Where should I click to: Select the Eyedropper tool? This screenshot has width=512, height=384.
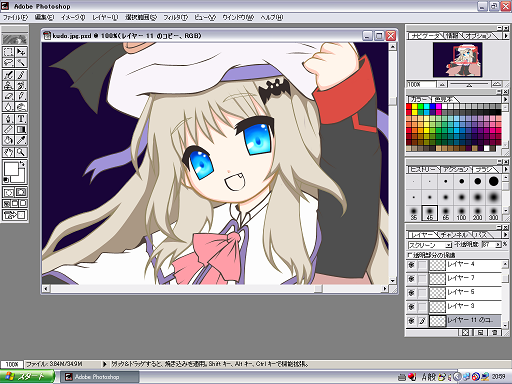point(21,140)
